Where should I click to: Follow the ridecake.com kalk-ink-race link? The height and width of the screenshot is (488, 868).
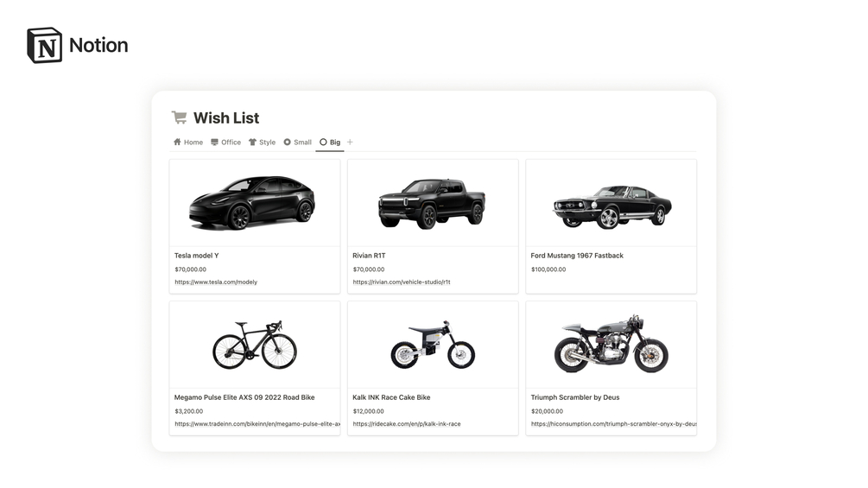pyautogui.click(x=406, y=424)
